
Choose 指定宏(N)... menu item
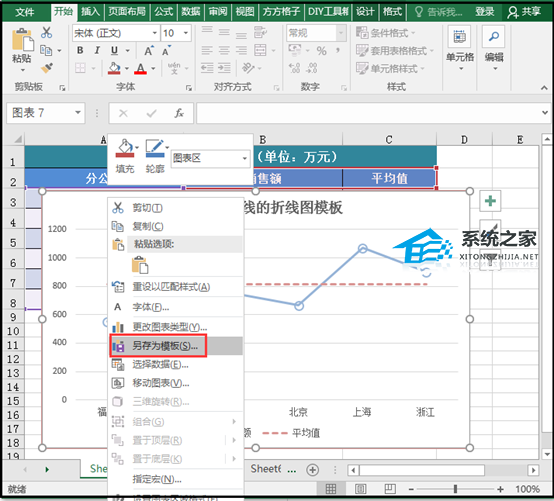click(176, 479)
